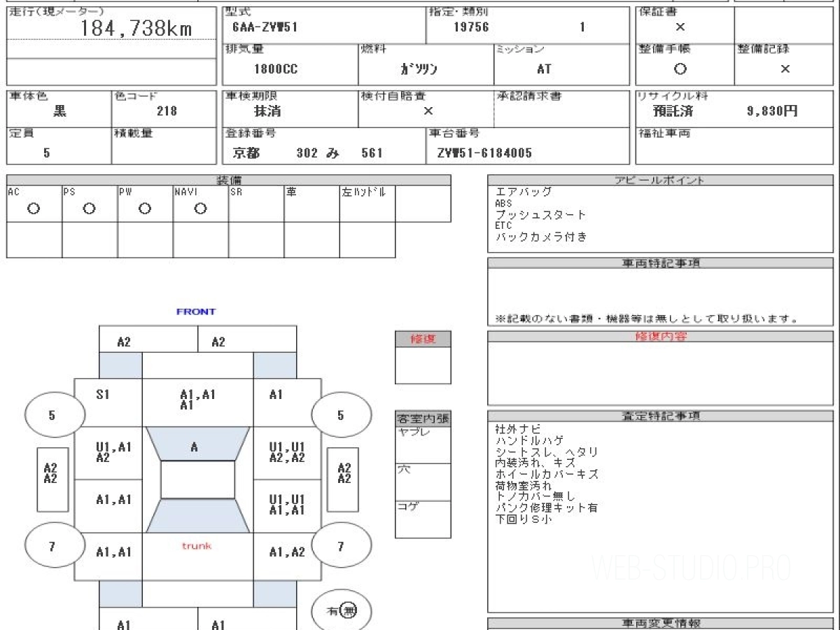Select the AT transmission value

[x=543, y=69]
